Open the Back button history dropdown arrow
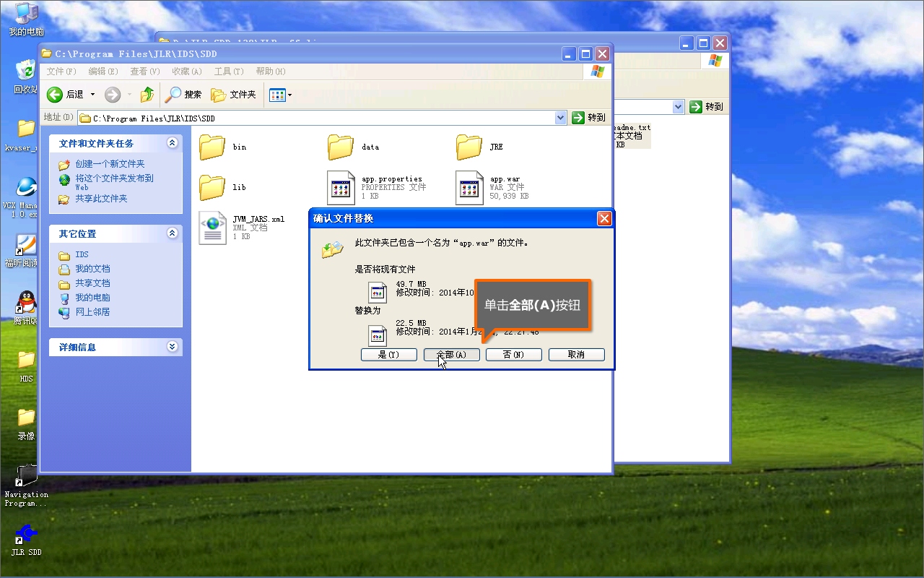Viewport: 924px width, 578px height. pyautogui.click(x=92, y=95)
